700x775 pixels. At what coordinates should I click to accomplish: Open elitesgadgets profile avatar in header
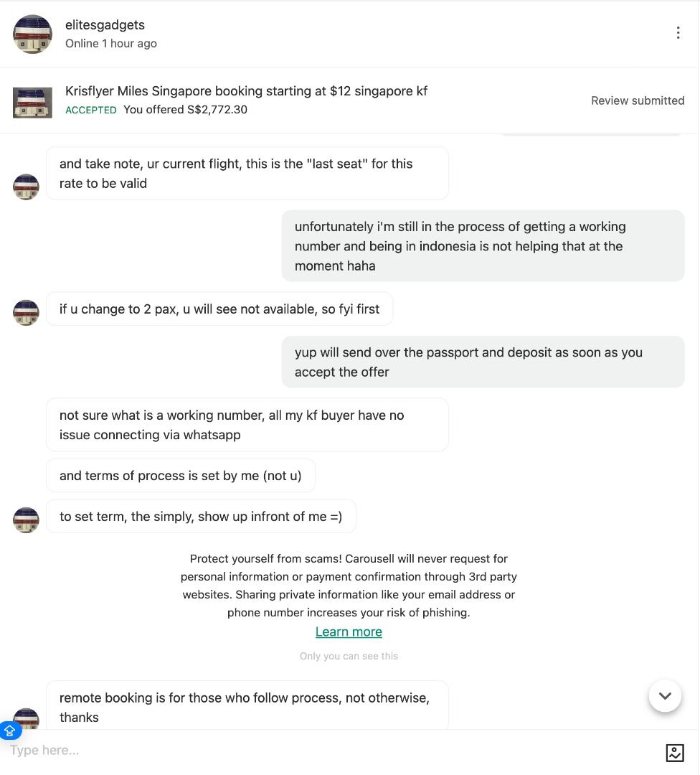[32, 34]
